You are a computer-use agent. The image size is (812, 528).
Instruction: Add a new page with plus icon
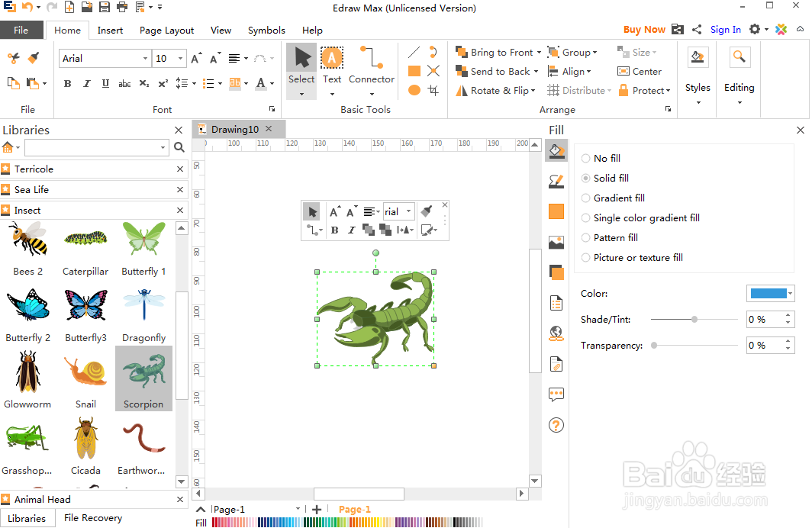click(317, 510)
